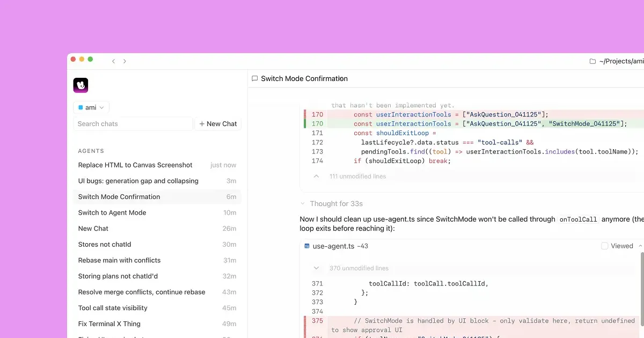Click the chat bubble icon beside title

[x=255, y=78]
